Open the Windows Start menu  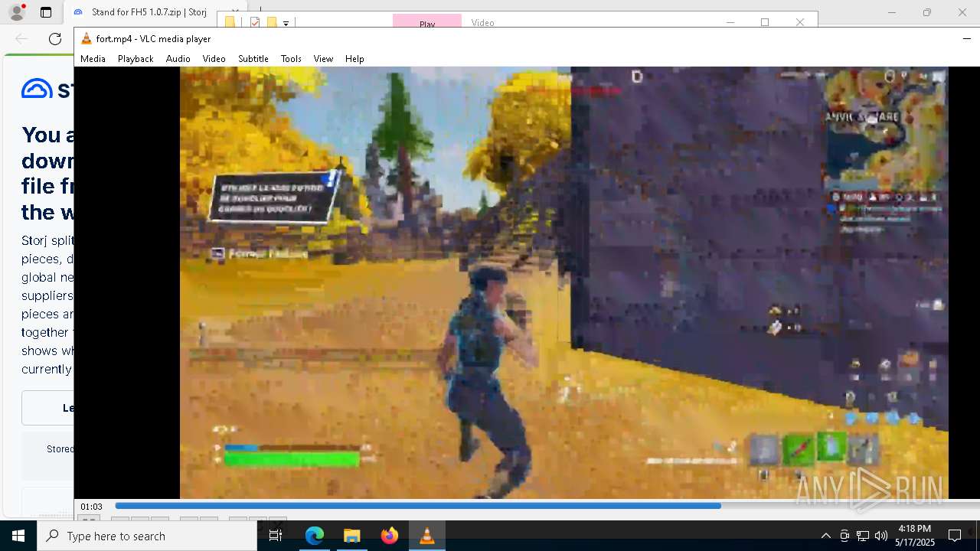point(18,536)
